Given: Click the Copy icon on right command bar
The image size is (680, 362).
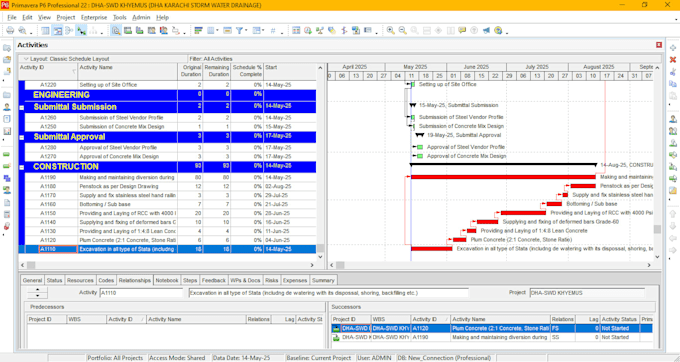Looking at the screenshot, I should pos(673,84).
